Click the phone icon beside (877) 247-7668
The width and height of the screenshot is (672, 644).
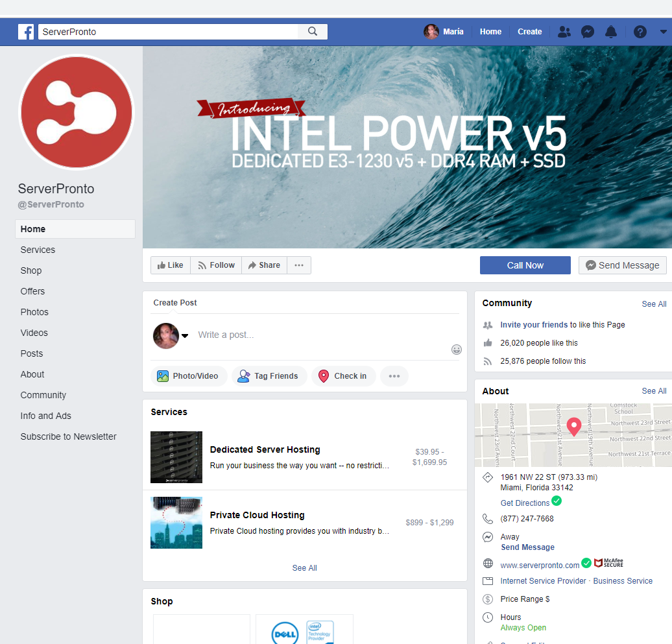point(488,519)
